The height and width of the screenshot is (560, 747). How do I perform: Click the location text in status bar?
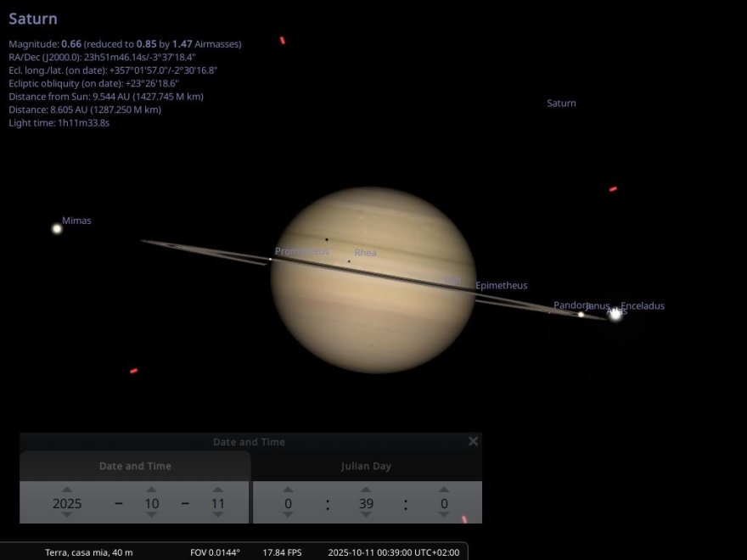coord(88,552)
